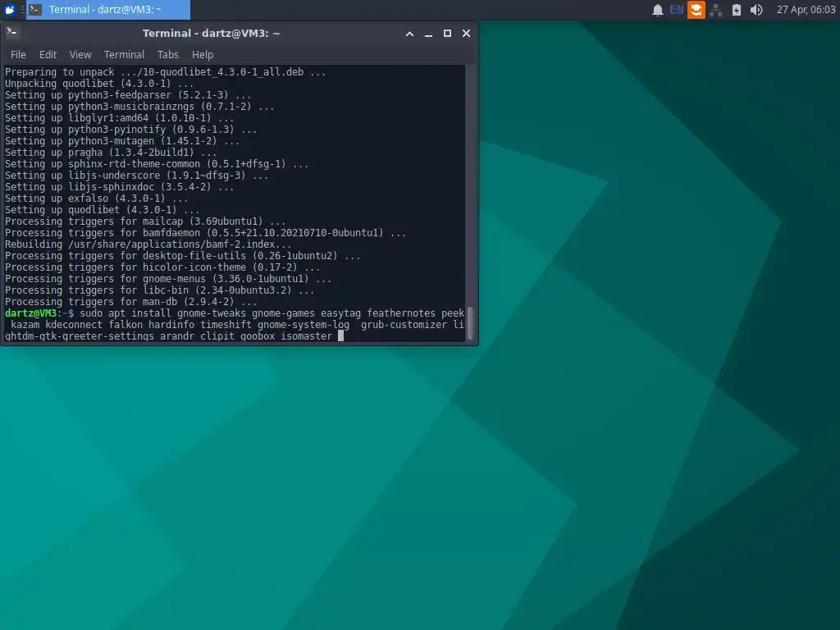Click the 'Unpacking quodlibet (4.3.0-1)' line

point(99,84)
